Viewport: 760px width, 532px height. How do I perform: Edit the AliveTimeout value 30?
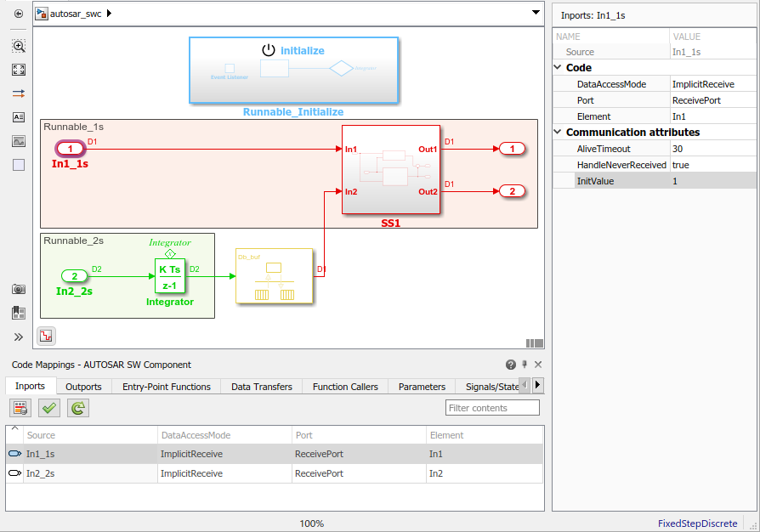(712, 149)
